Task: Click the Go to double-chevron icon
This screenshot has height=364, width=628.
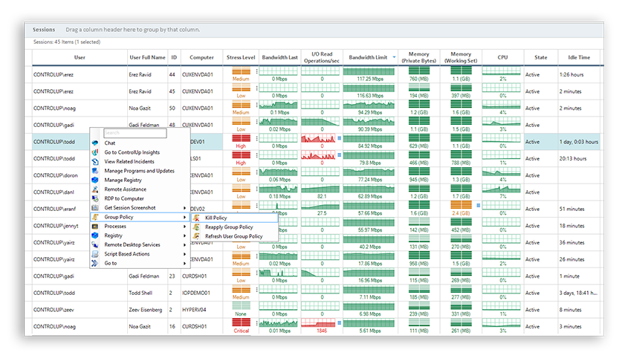Action: click(x=95, y=263)
